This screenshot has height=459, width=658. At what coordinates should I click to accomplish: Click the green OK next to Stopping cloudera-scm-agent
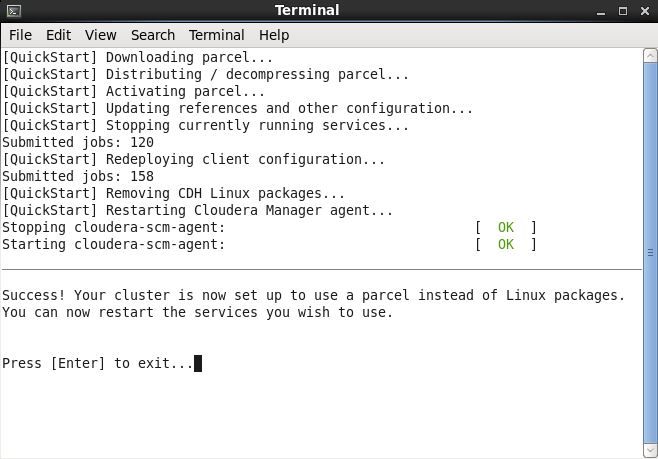click(506, 227)
